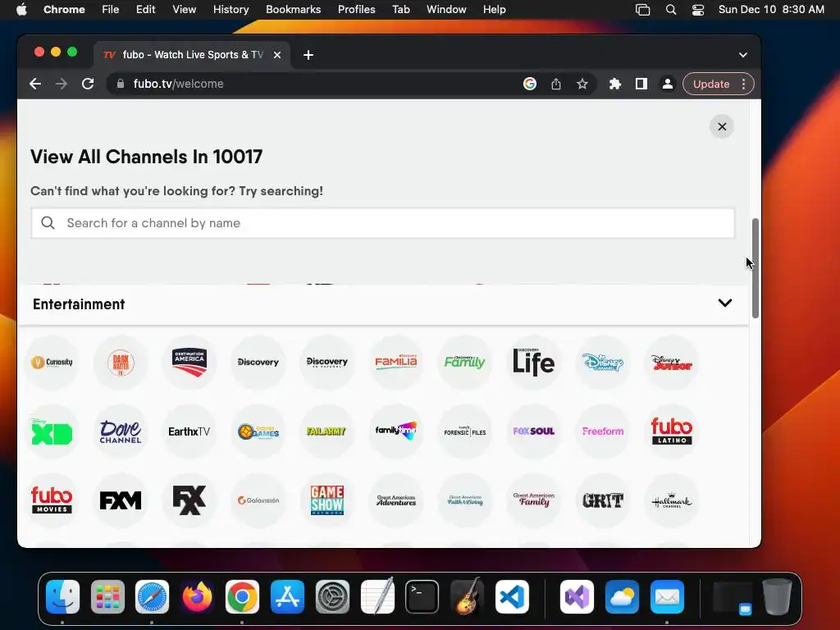The image size is (840, 630).
Task: Open the Bookmarks menu
Action: point(293,9)
